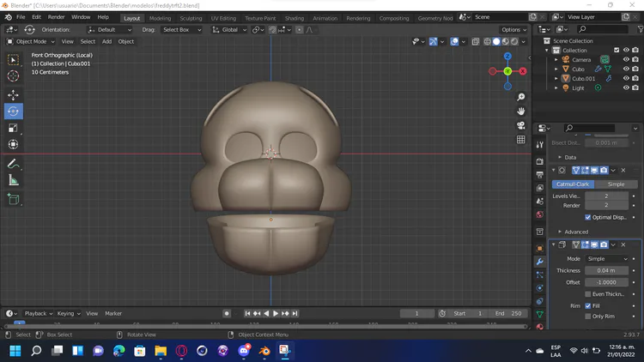The width and height of the screenshot is (644, 362).
Task: Open the Object Mode dropdown
Action: (x=31, y=41)
